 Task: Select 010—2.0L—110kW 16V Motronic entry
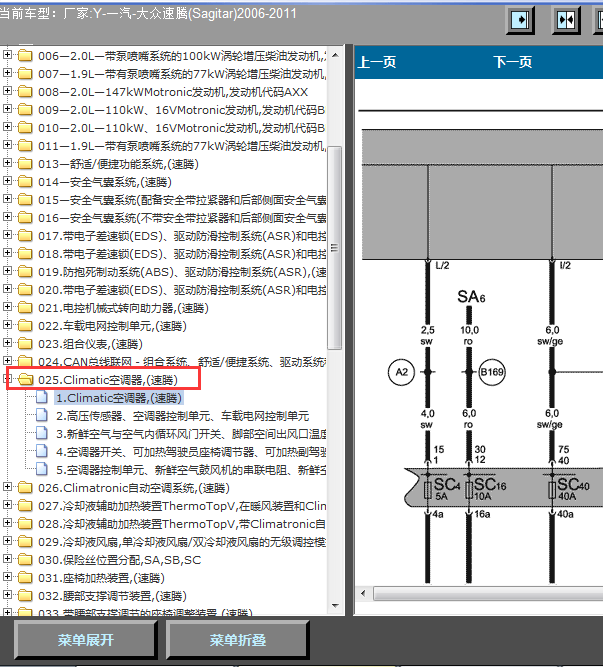pyautogui.click(x=182, y=128)
